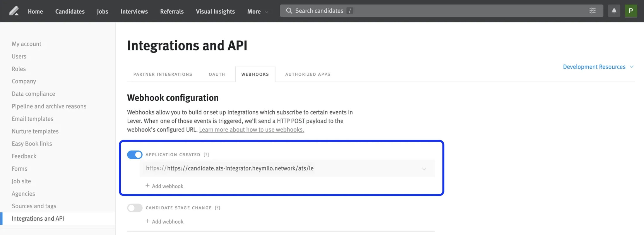Expand the webhook URL row chevron
This screenshot has width=644, height=235.
pos(424,169)
